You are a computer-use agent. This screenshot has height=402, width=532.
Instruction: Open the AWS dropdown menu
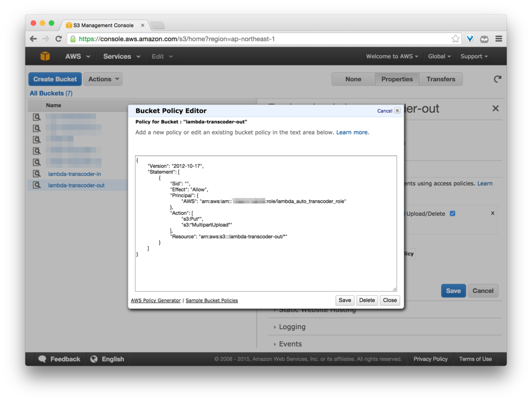(x=77, y=56)
